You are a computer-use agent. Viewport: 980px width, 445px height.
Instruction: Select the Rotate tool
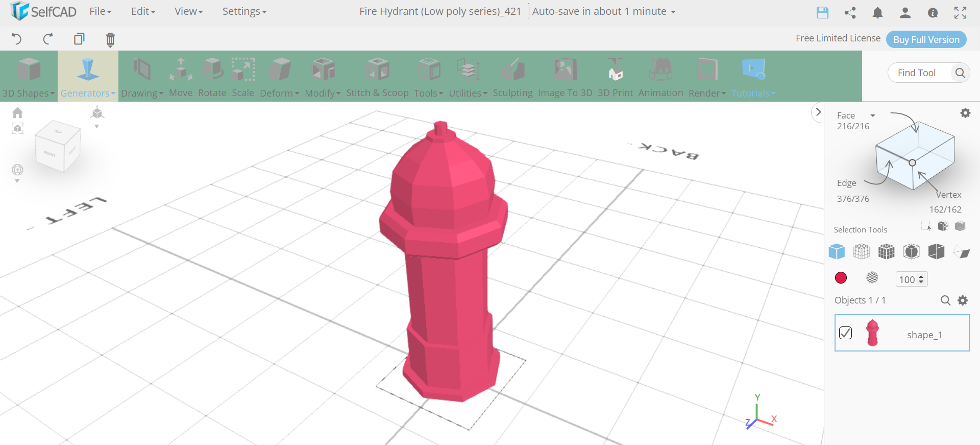point(212,76)
